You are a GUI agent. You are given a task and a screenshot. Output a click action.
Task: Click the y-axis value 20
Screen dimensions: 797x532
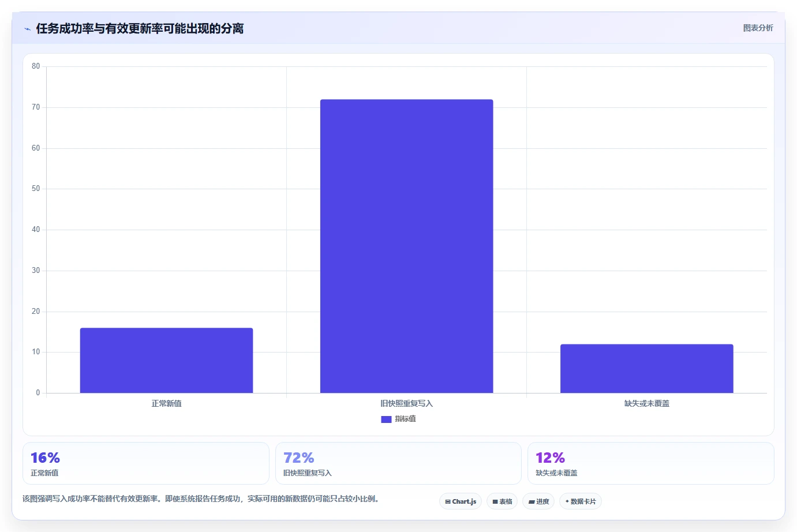click(36, 312)
